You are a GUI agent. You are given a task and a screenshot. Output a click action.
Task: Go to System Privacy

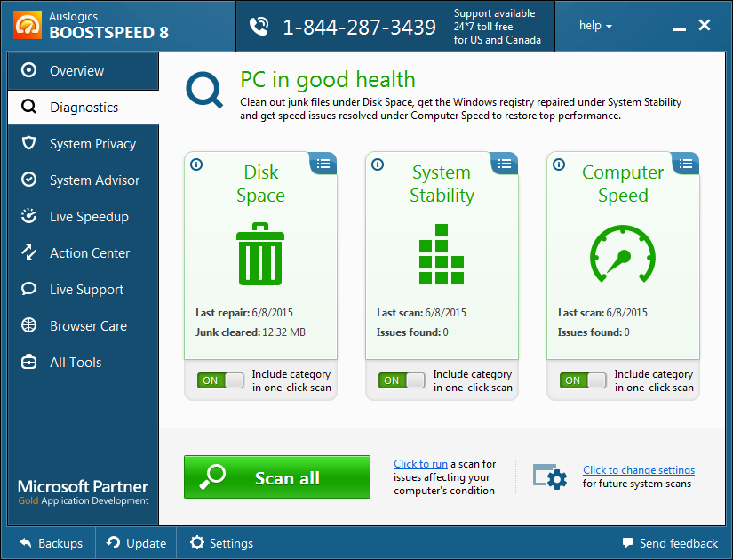coord(84,144)
